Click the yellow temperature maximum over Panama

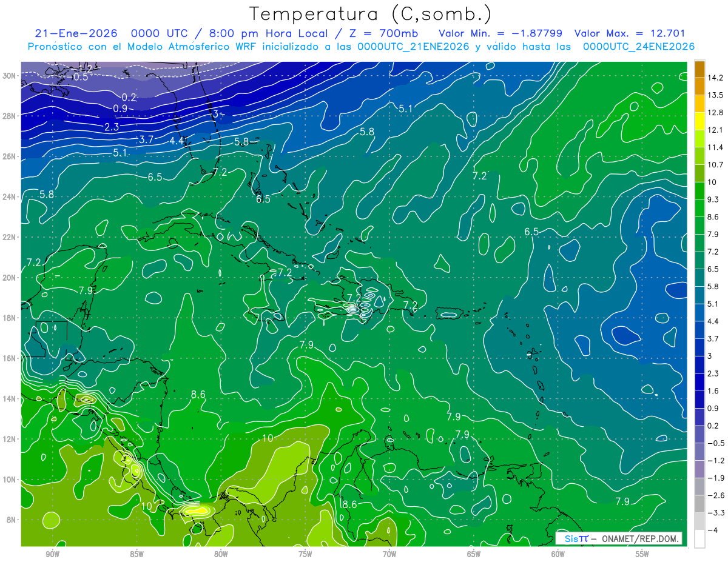click(x=197, y=510)
